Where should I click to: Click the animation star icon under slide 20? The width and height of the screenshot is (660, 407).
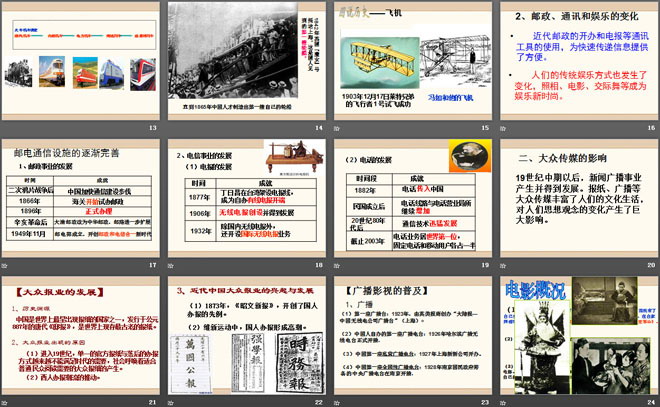click(503, 266)
